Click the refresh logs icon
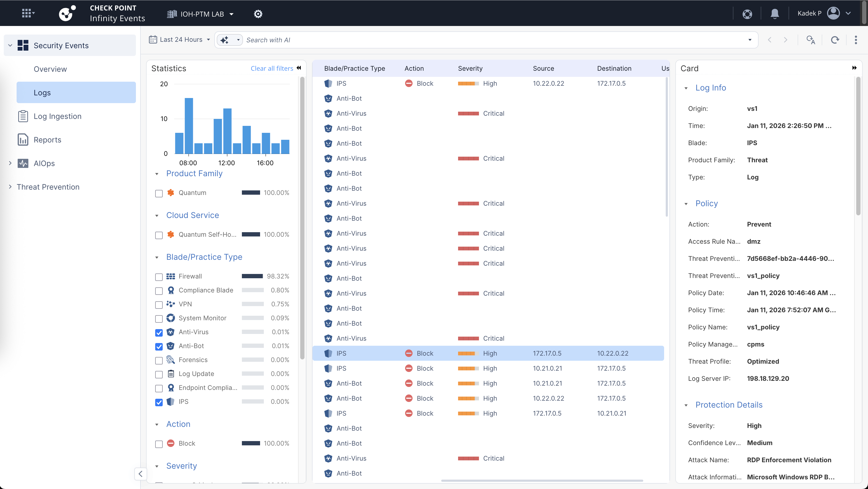The height and width of the screenshot is (489, 868). (835, 40)
